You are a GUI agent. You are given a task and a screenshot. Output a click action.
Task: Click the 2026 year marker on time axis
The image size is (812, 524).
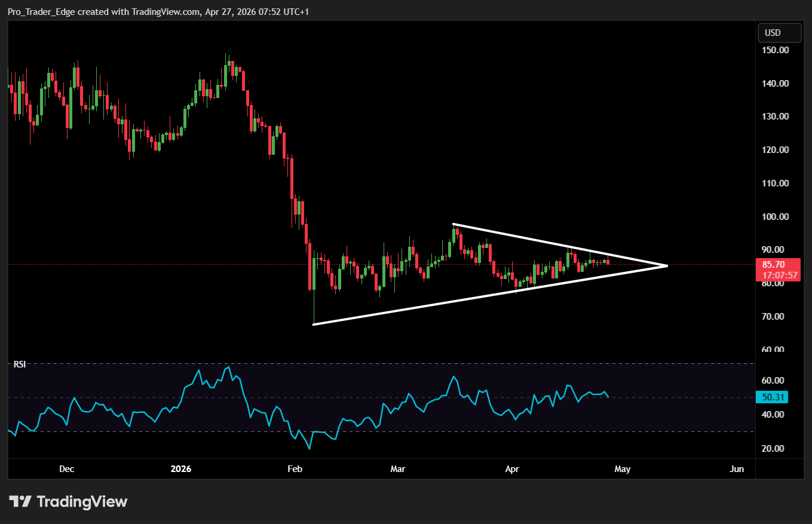point(181,469)
